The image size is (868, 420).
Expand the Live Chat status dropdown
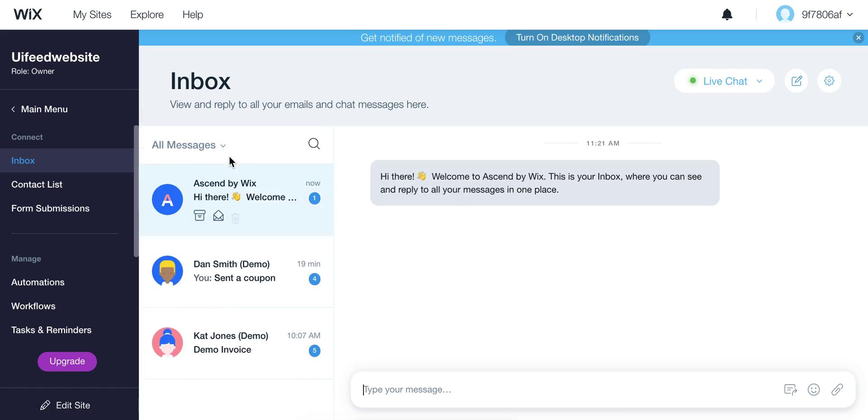click(x=724, y=81)
